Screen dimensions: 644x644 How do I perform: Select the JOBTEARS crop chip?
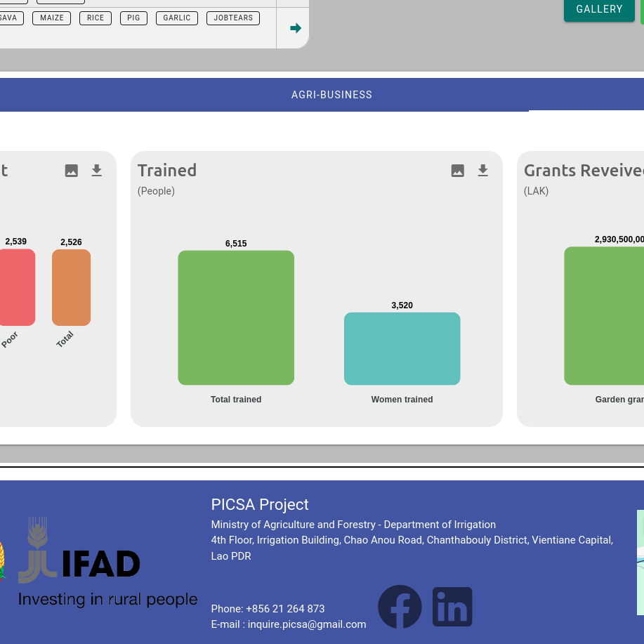[x=233, y=18]
